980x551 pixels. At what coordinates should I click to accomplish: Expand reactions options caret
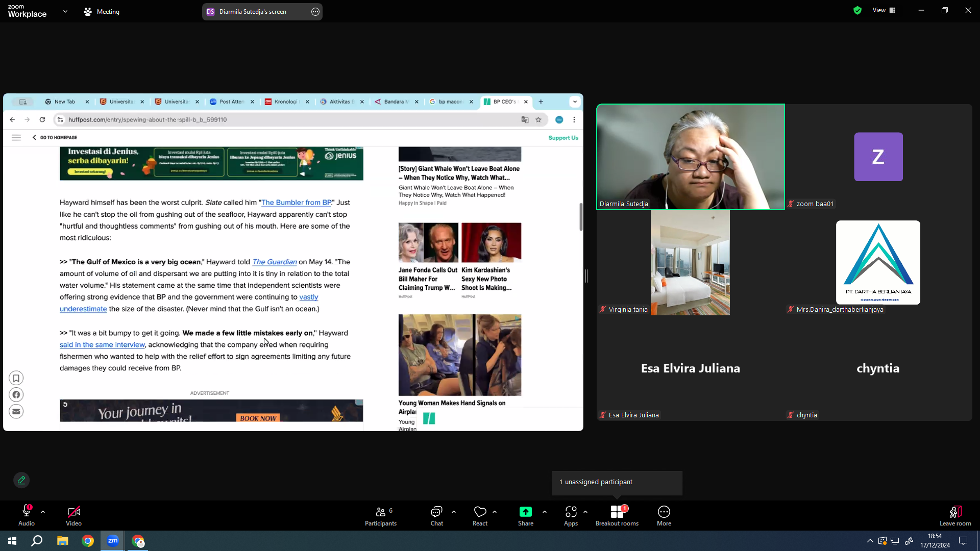click(x=495, y=511)
